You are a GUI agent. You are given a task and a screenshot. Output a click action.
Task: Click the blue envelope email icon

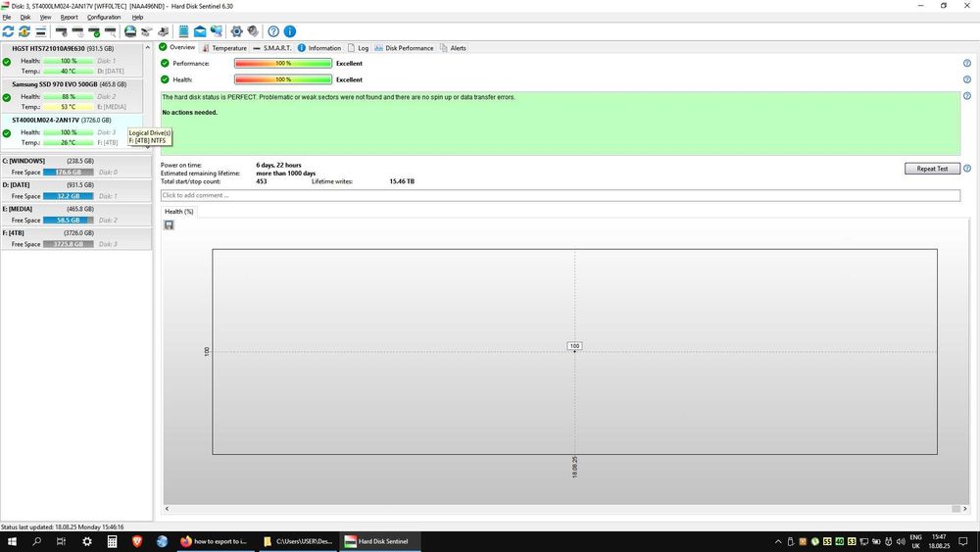[x=200, y=31]
